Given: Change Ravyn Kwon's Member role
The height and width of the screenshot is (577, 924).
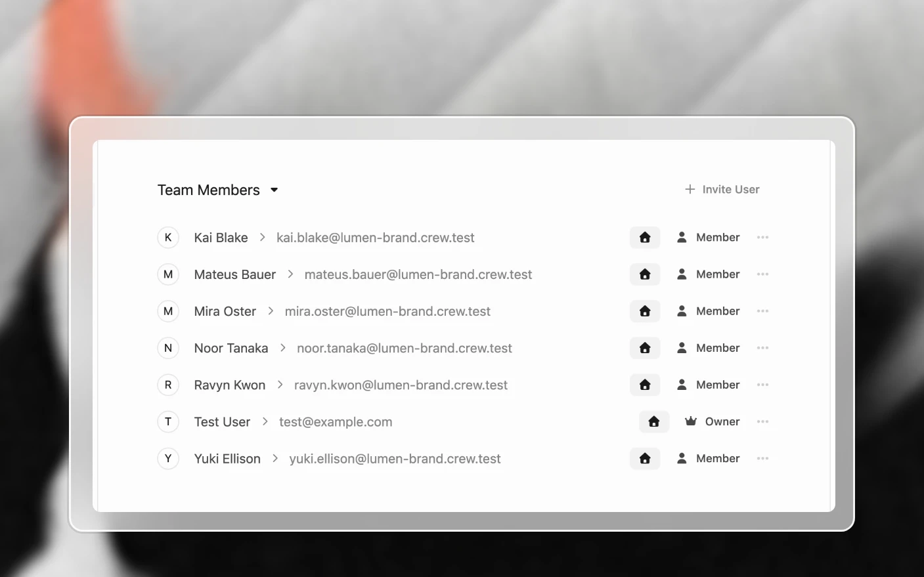Looking at the screenshot, I should pos(708,385).
